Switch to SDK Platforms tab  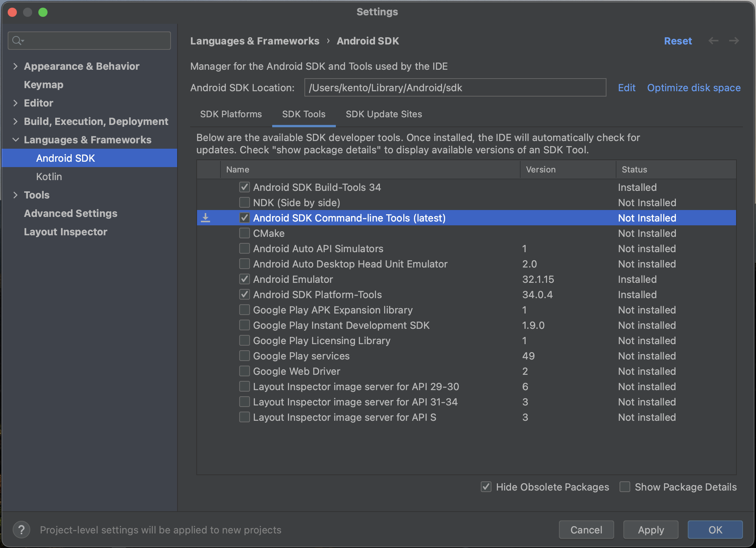(231, 114)
